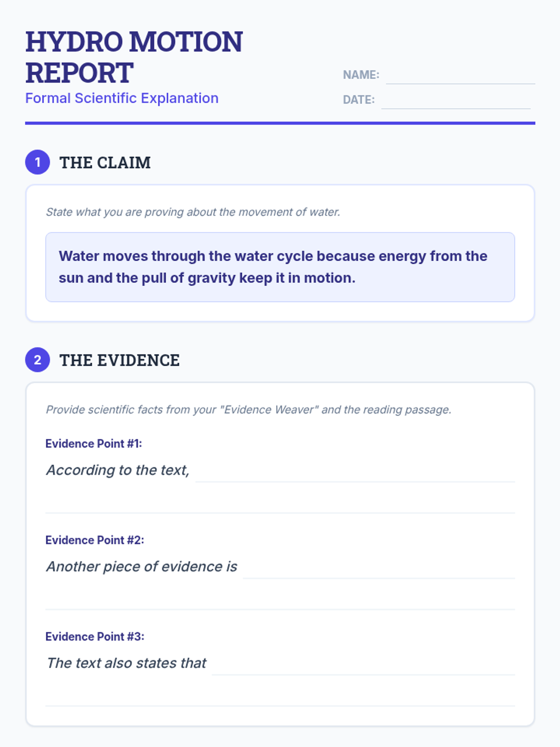Click the 'Evidence Point #1:' label
Screen dimensions: 560x747
pyautogui.click(x=93, y=444)
